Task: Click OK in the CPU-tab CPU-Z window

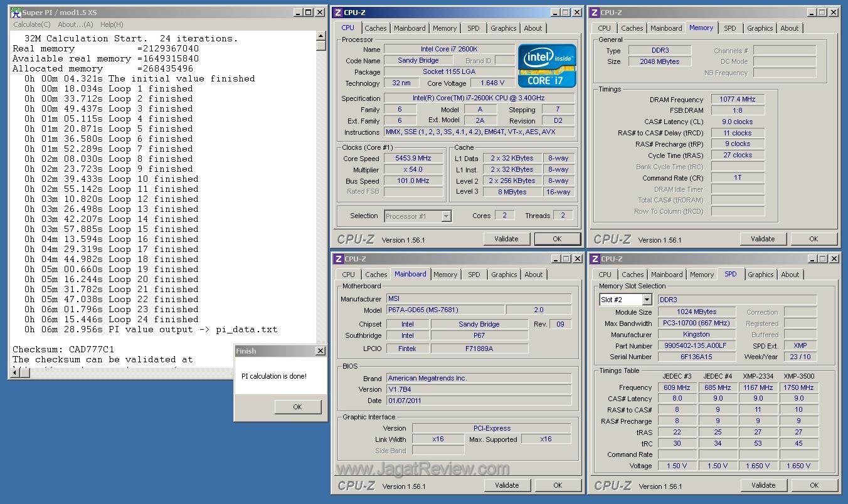Action: click(x=557, y=239)
